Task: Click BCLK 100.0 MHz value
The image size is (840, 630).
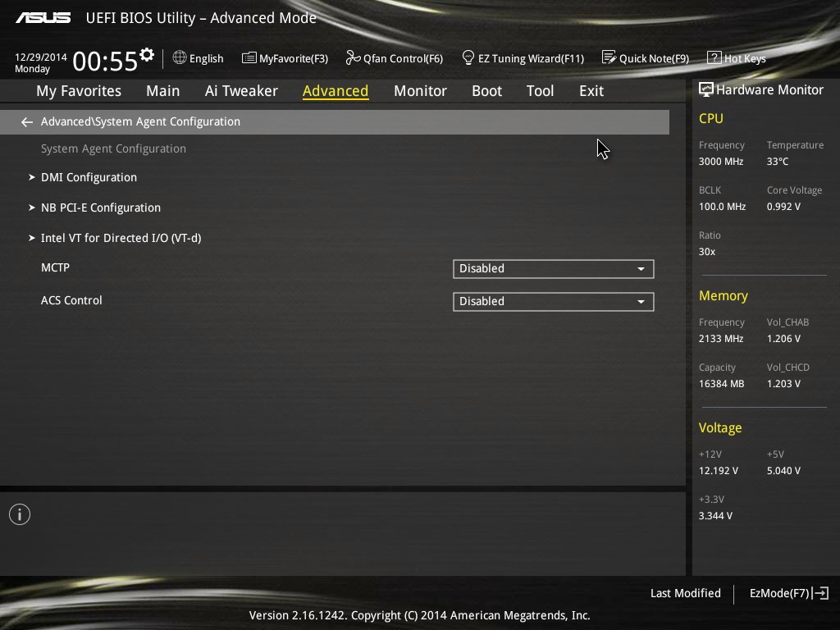Action: (722, 206)
